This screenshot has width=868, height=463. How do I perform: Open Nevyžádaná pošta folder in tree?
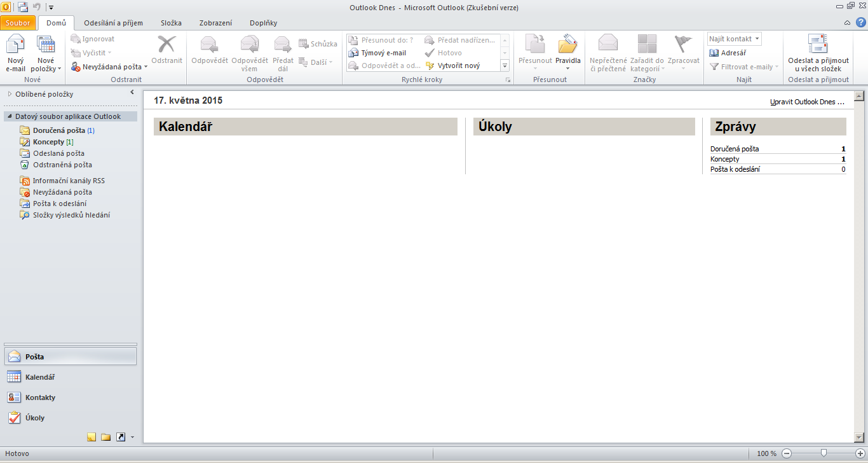[x=56, y=192]
